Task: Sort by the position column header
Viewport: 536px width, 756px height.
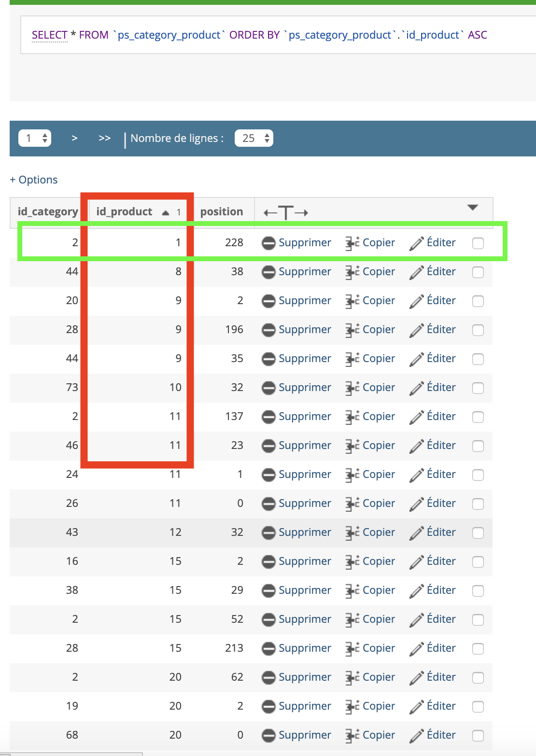Action: point(222,212)
